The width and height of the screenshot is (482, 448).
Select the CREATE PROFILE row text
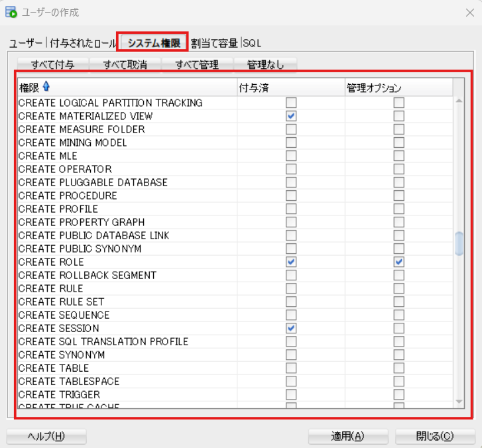pos(58,209)
